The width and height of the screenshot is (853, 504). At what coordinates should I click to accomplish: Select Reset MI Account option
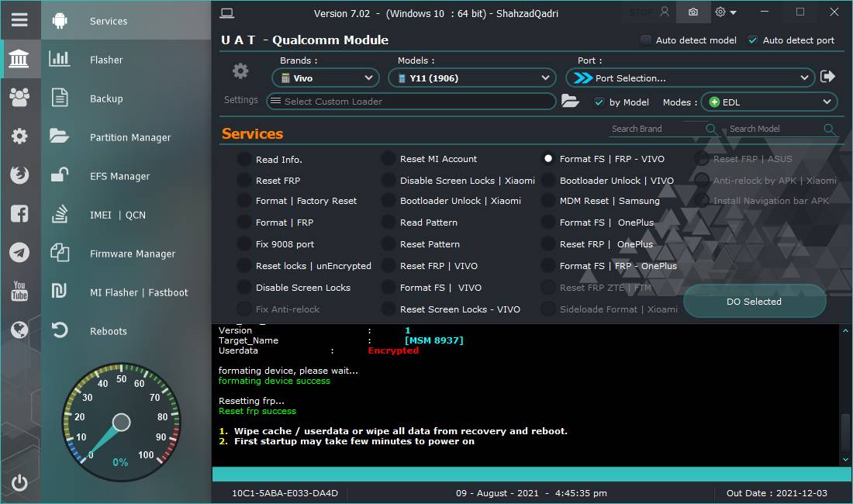pos(389,159)
